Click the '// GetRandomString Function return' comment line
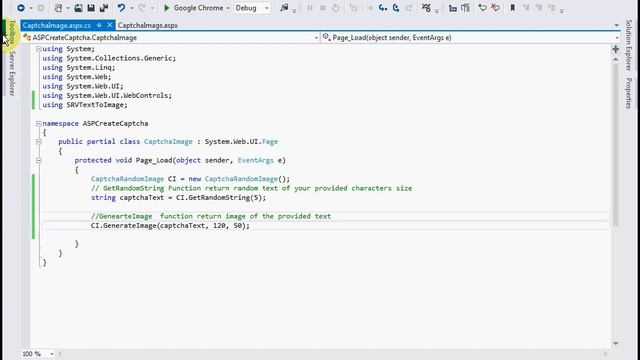The image size is (640, 360). point(251,188)
